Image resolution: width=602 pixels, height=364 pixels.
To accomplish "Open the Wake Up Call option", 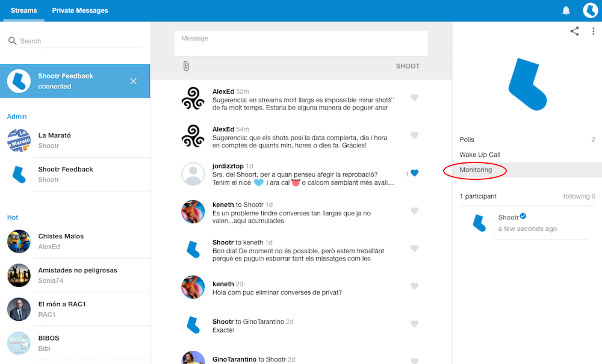I will click(527, 155).
